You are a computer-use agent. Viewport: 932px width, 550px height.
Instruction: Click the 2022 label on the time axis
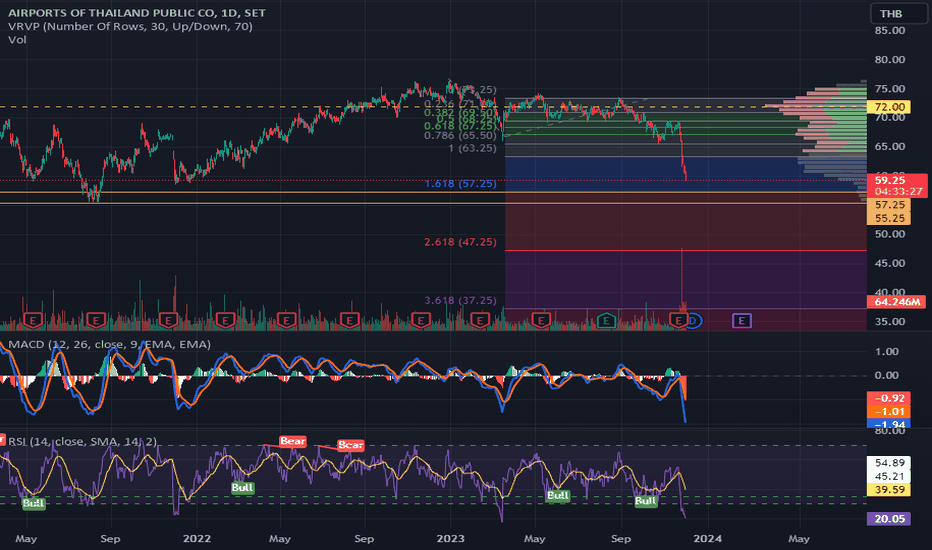coord(197,539)
